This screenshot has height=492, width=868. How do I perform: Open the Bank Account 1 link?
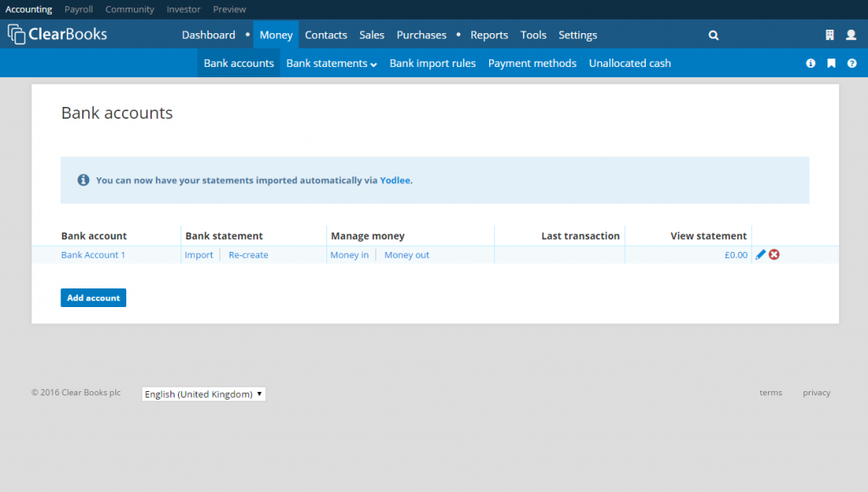[93, 254]
